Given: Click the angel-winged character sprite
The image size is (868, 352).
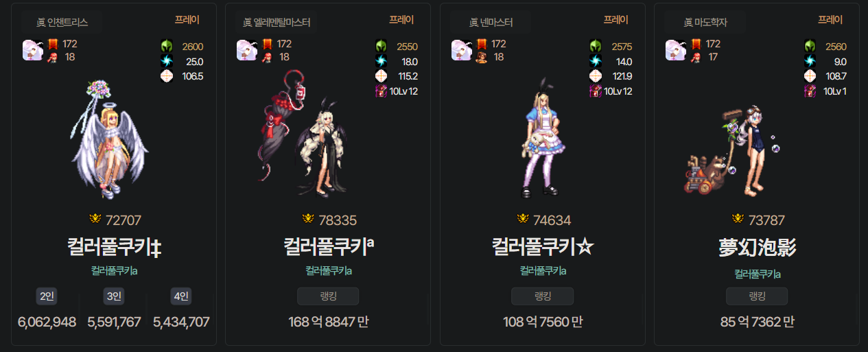Looking at the screenshot, I should 110,137.
